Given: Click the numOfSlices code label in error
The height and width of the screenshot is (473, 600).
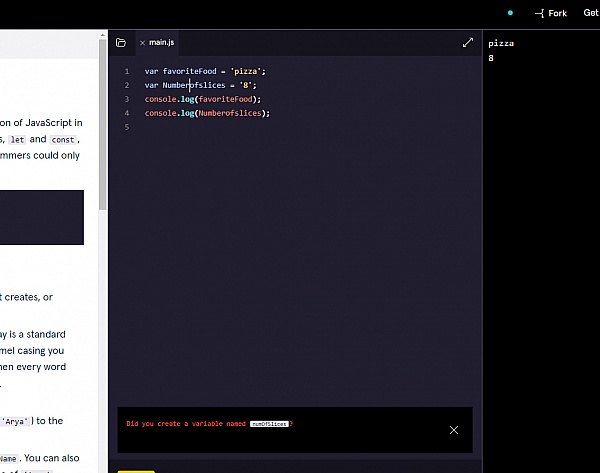Looking at the screenshot, I should 269,424.
